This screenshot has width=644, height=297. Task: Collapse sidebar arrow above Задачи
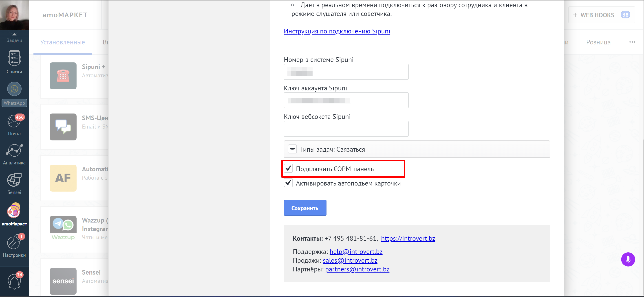[x=14, y=34]
